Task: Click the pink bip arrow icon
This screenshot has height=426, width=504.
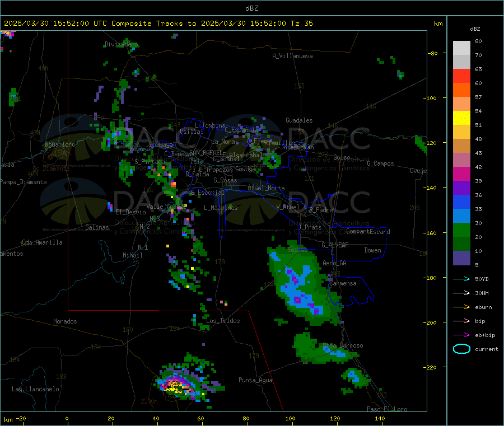Action: [461, 321]
